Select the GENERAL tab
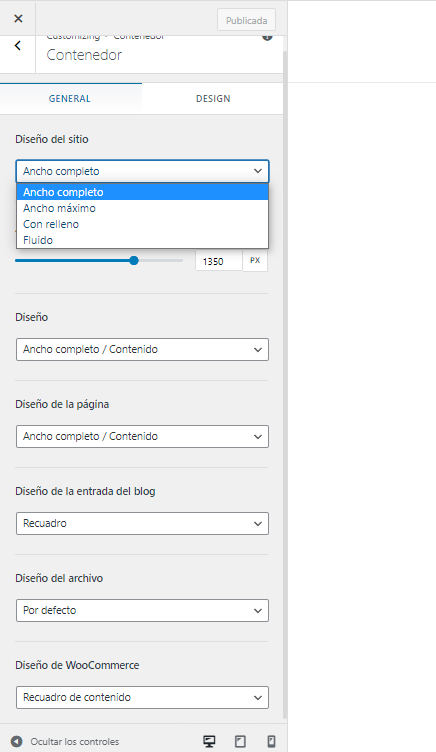The width and height of the screenshot is (436, 752). [x=70, y=99]
